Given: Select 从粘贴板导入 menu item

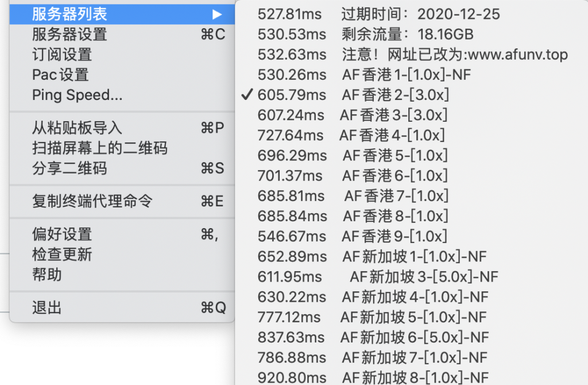Looking at the screenshot, I should pyautogui.click(x=122, y=128).
